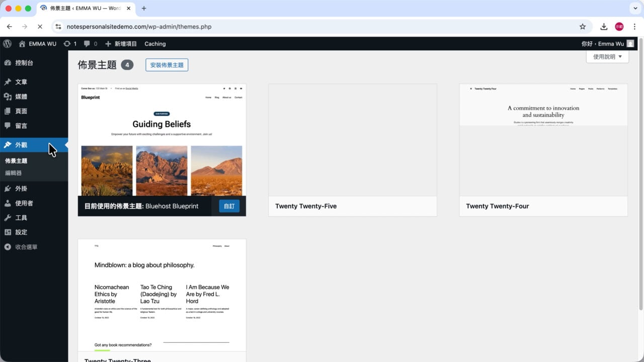Go back with the browser back arrow

point(9,27)
